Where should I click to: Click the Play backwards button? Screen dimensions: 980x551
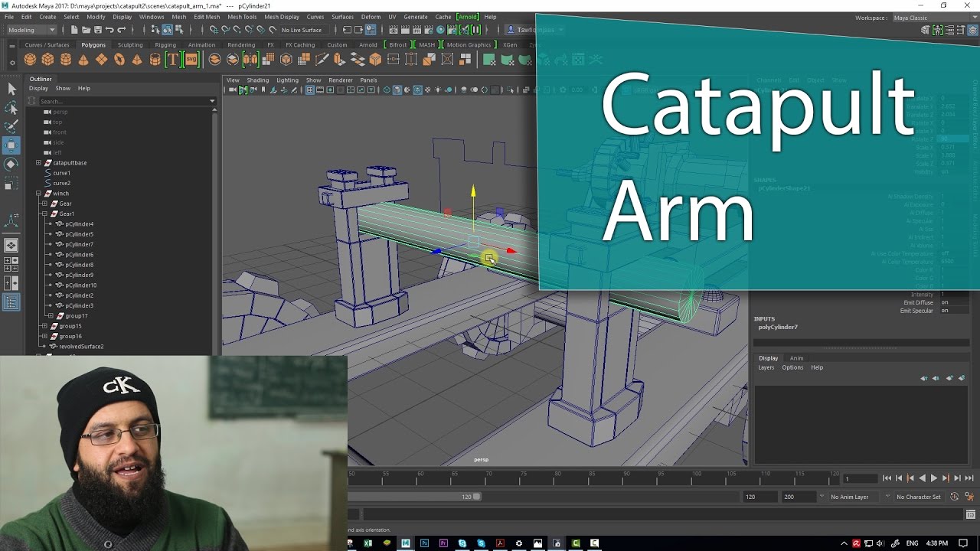922,478
